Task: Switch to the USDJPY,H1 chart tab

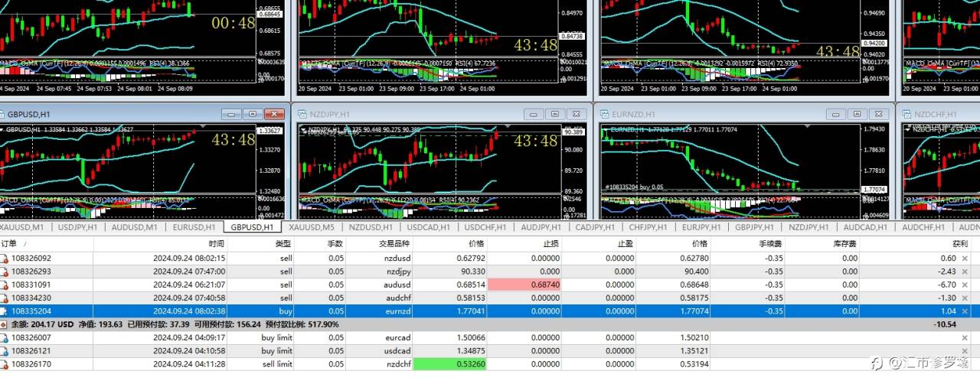Action: tap(77, 227)
